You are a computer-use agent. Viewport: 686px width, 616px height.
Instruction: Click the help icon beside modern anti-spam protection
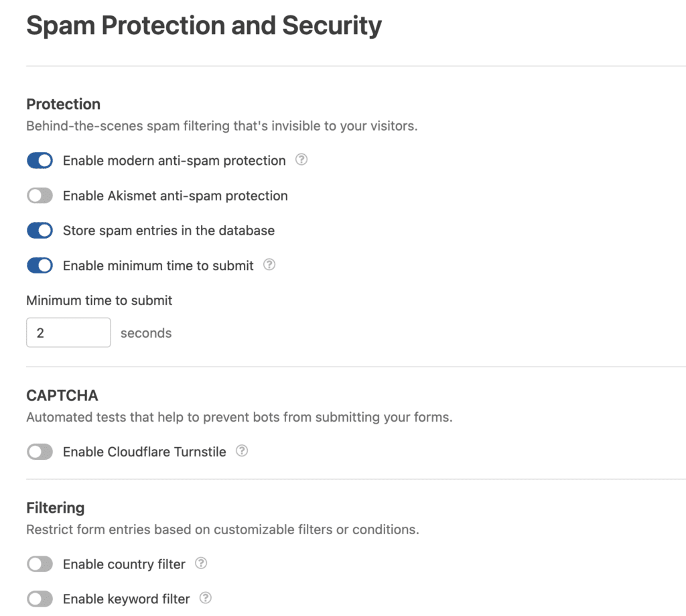pyautogui.click(x=301, y=160)
